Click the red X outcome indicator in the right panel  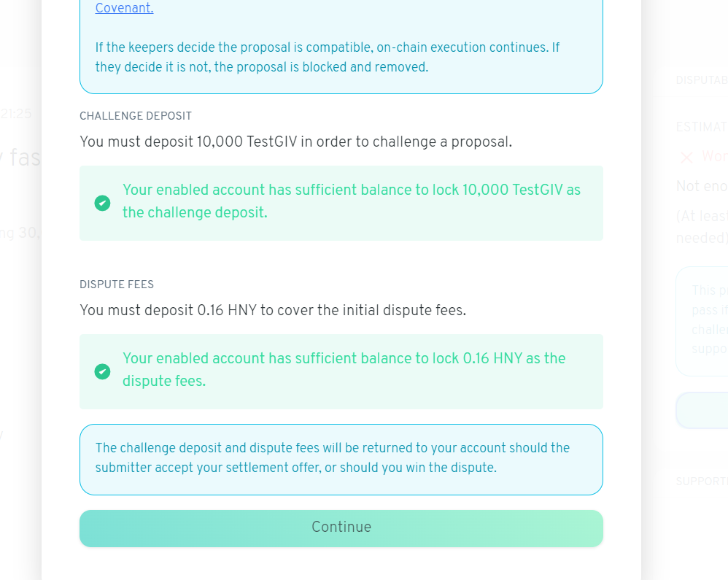[x=686, y=157]
